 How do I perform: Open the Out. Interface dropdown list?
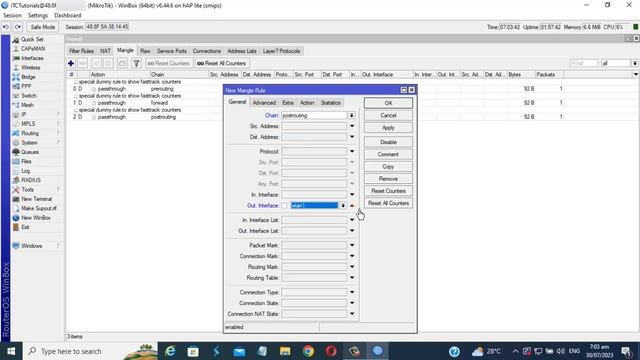coord(343,206)
